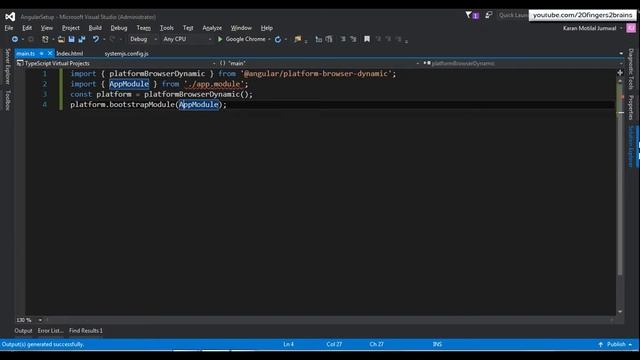Click the Save All icon
640x360 pixels.
click(x=82, y=39)
